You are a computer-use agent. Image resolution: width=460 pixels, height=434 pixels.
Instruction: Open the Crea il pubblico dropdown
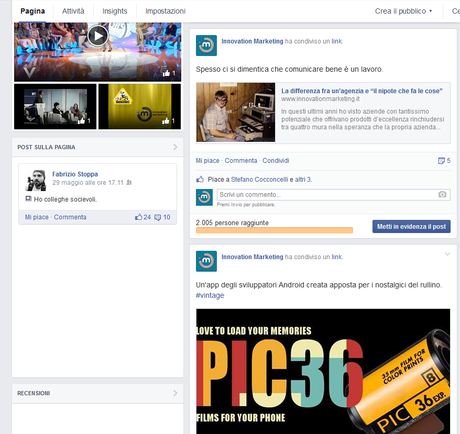pos(403,11)
